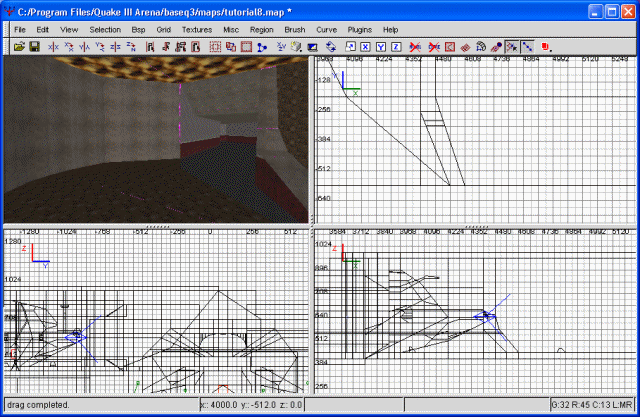Toggle the X axis scale lock
Image resolution: width=640 pixels, height=417 pixels.
[365, 47]
